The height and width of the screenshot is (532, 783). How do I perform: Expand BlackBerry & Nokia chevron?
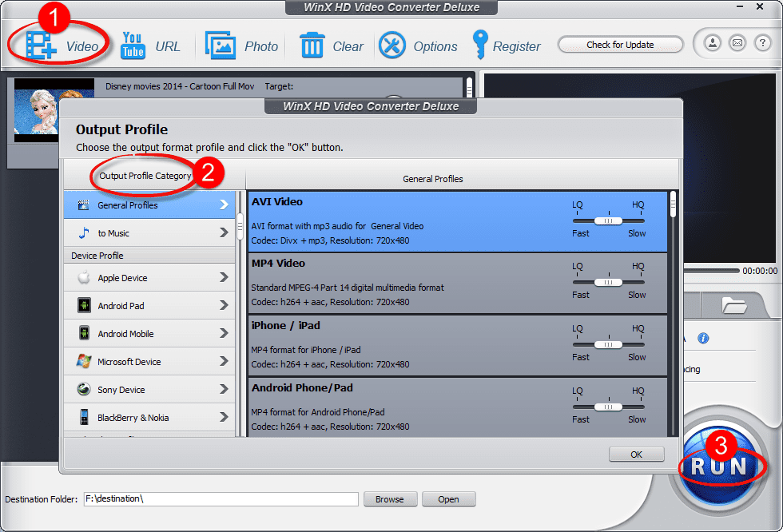[224, 417]
